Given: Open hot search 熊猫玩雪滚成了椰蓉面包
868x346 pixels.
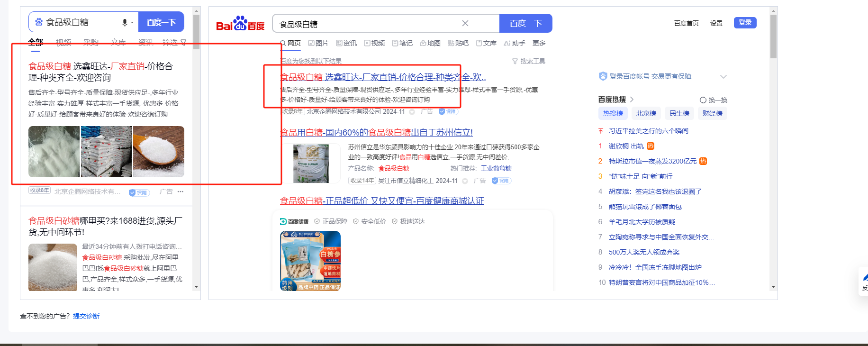Looking at the screenshot, I should coord(645,207).
